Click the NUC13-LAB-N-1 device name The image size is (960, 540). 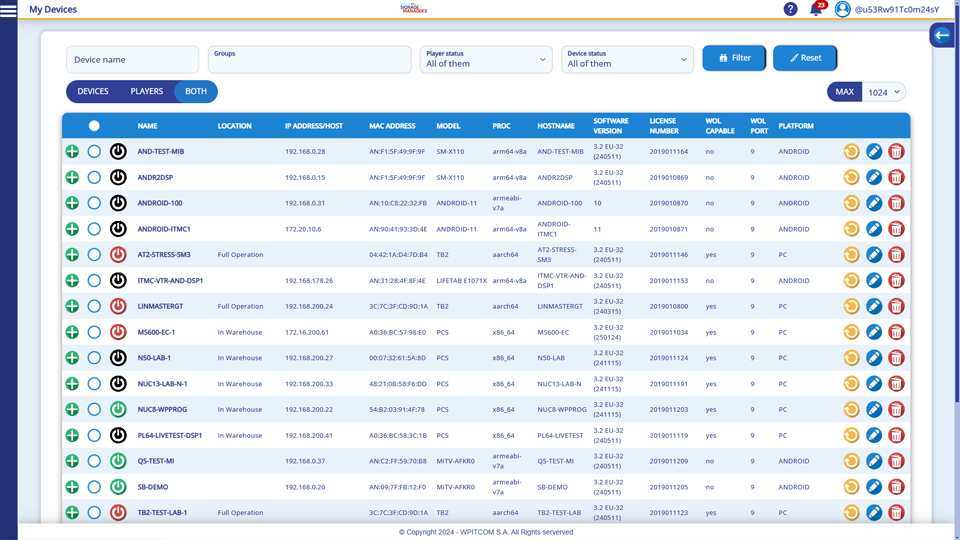tap(162, 384)
